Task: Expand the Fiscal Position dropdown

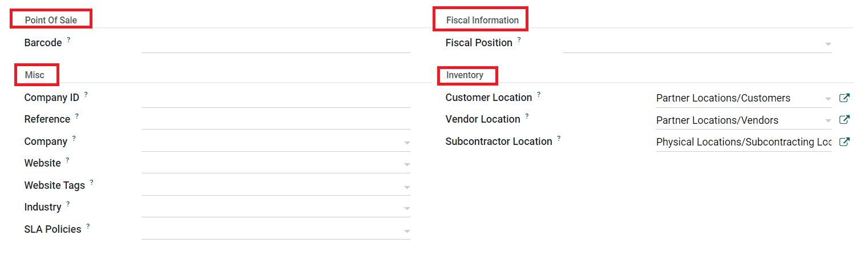Action: (827, 44)
